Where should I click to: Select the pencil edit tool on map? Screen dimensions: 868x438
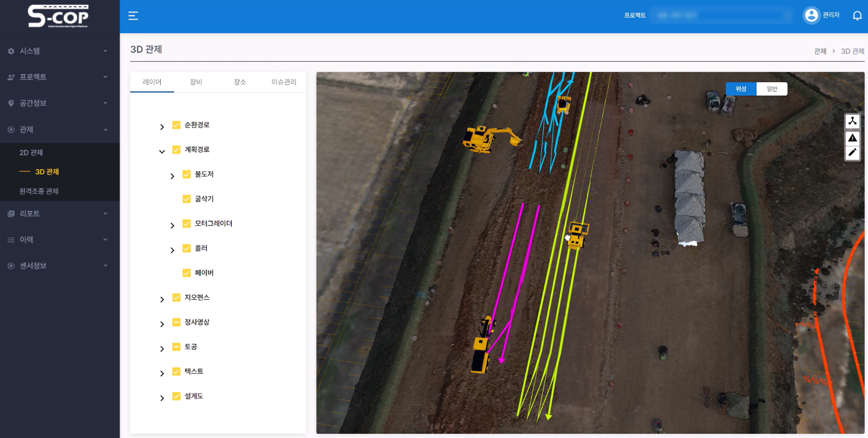[x=852, y=153]
